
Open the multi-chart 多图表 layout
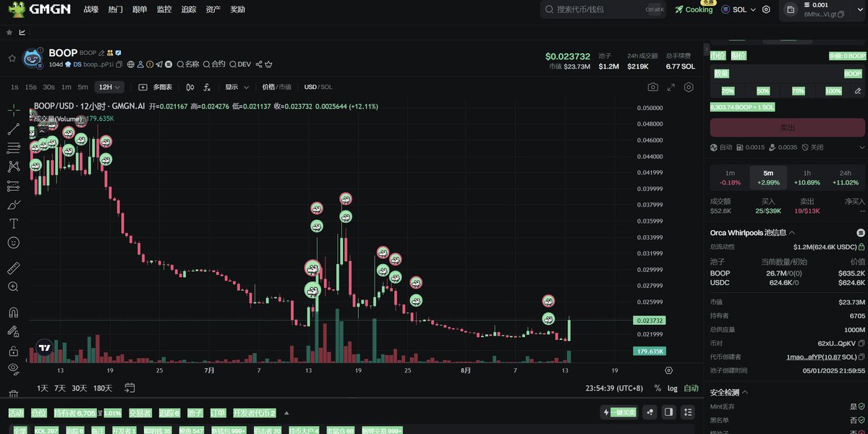[x=156, y=87]
